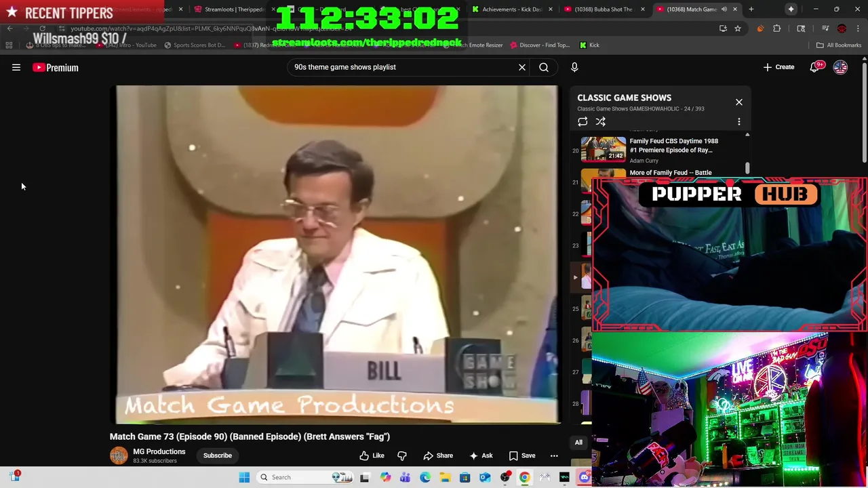
Task: Start voice search with the microphone
Action: [574, 67]
